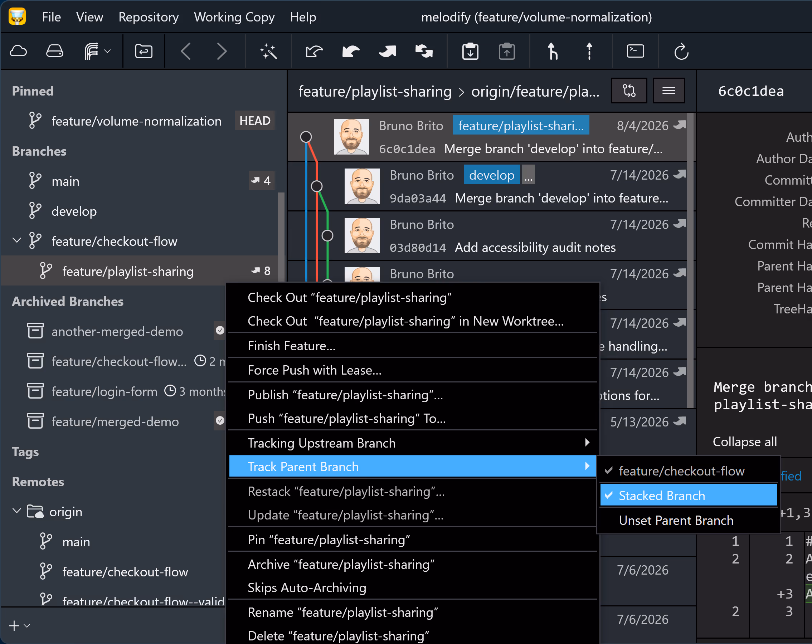Screen dimensions: 812x644
Task: Check feature/checkout-flow as parent branch
Action: coord(689,471)
